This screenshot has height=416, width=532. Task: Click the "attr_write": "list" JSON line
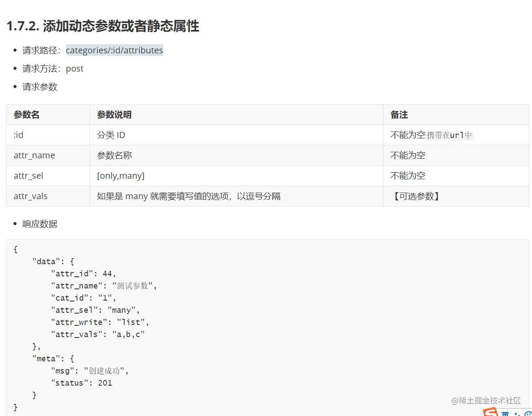point(100,322)
